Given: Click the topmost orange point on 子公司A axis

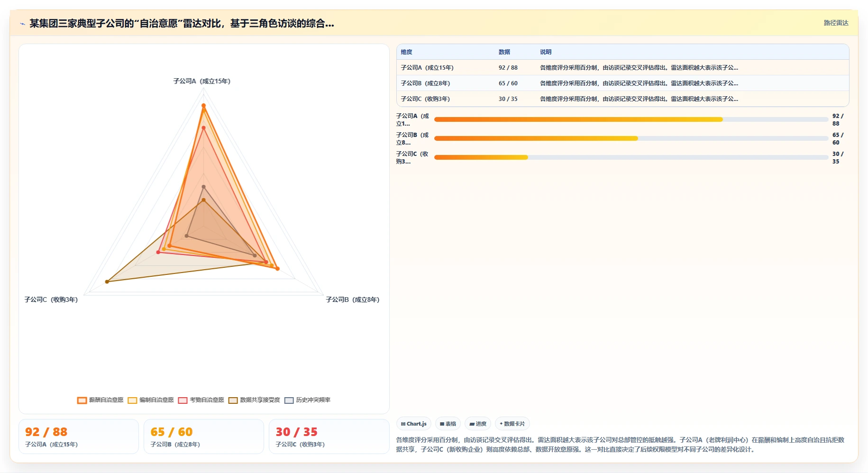Looking at the screenshot, I should pos(203,106).
